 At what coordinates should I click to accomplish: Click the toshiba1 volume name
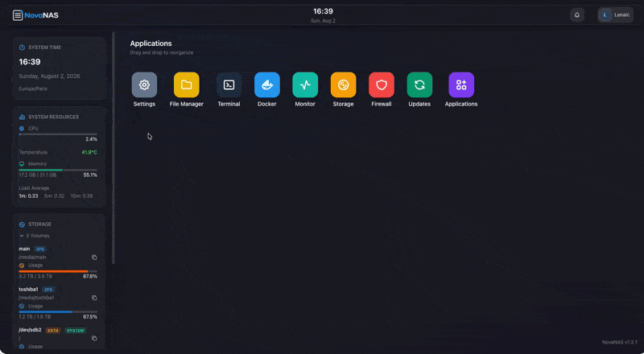(x=28, y=290)
